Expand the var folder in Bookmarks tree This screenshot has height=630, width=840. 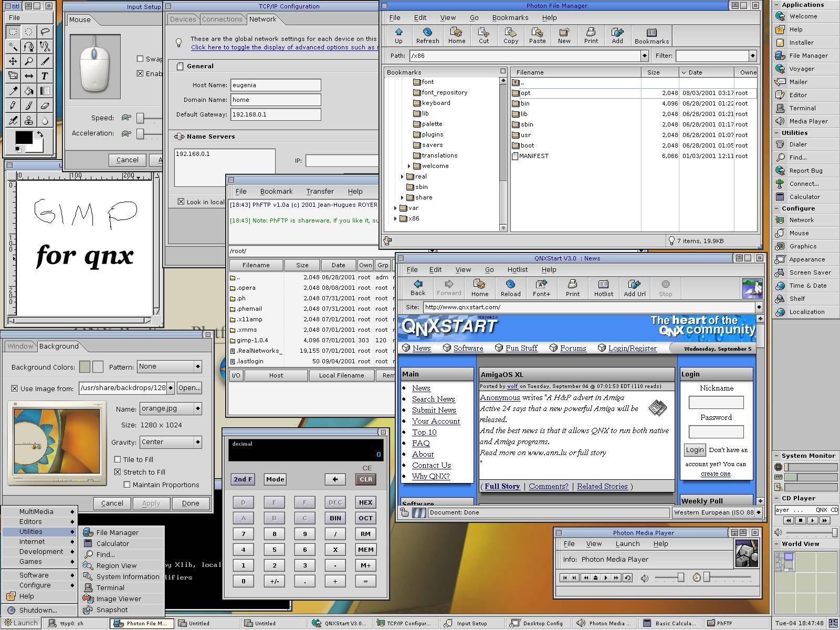[395, 208]
